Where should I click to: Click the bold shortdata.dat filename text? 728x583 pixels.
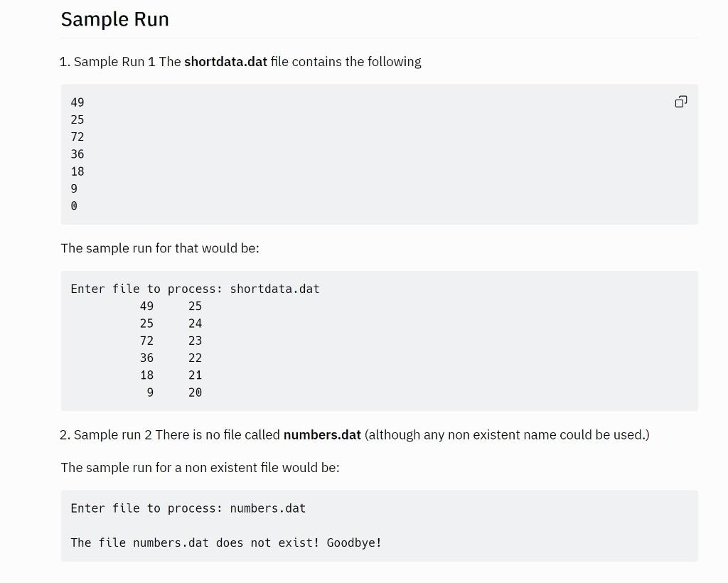[x=225, y=62]
